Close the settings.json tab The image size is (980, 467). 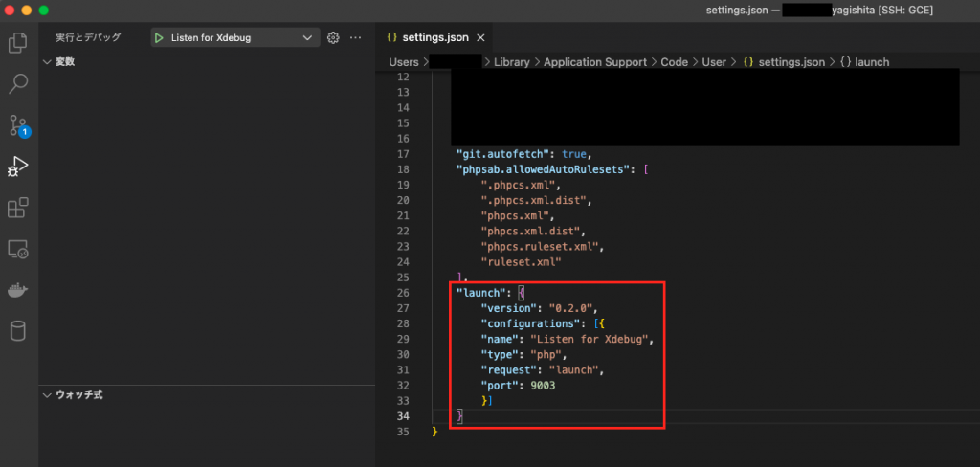click(480, 37)
